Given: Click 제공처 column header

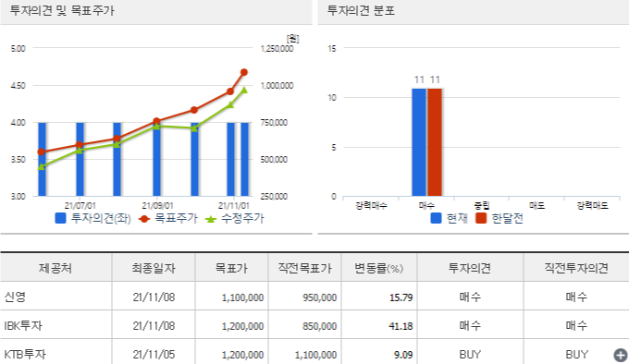Looking at the screenshot, I should (x=55, y=268).
